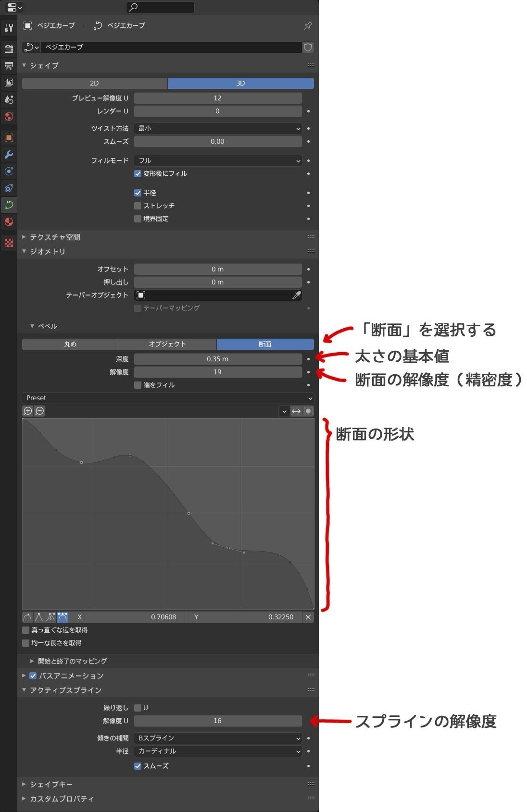Open the World properties tab icon
The image size is (527, 812).
point(9,116)
